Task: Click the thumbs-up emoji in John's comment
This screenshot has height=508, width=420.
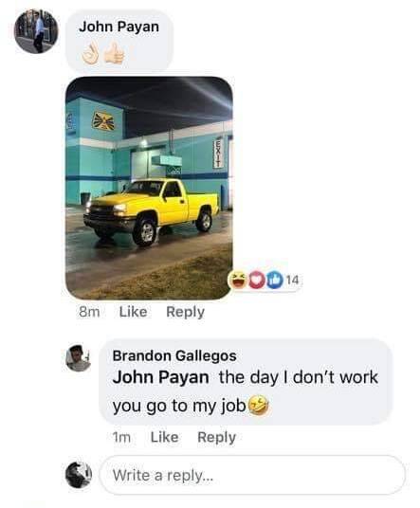Action: pyautogui.click(x=114, y=53)
